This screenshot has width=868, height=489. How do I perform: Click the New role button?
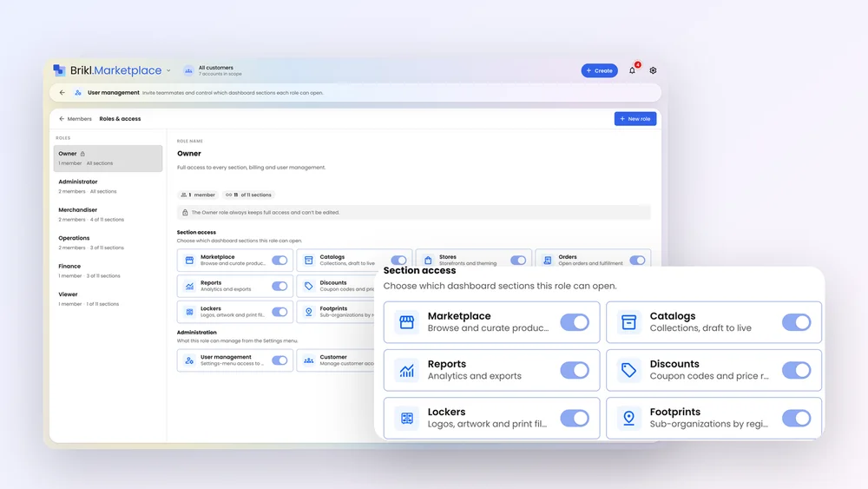tap(635, 118)
